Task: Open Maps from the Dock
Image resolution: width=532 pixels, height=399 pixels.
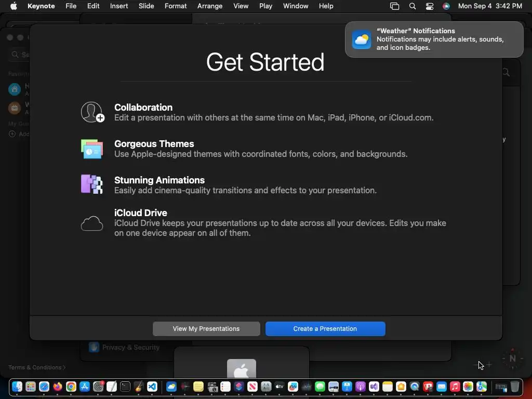Action: pos(482,387)
